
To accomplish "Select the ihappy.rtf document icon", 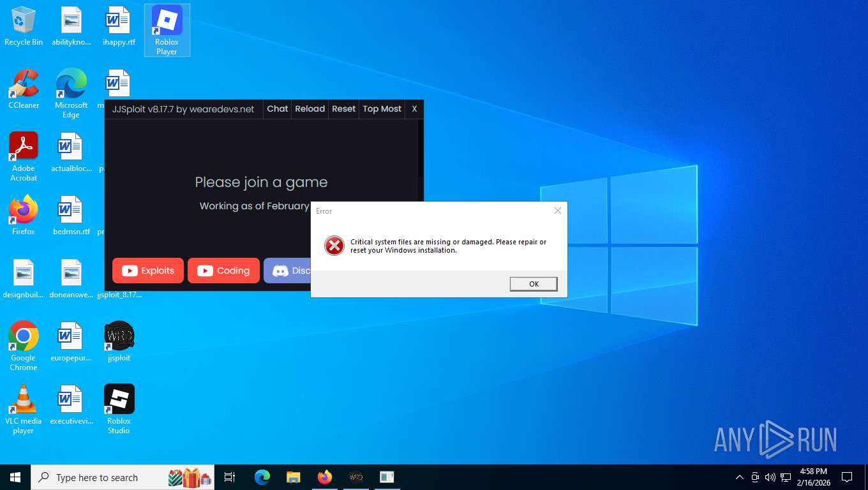I will tap(119, 26).
